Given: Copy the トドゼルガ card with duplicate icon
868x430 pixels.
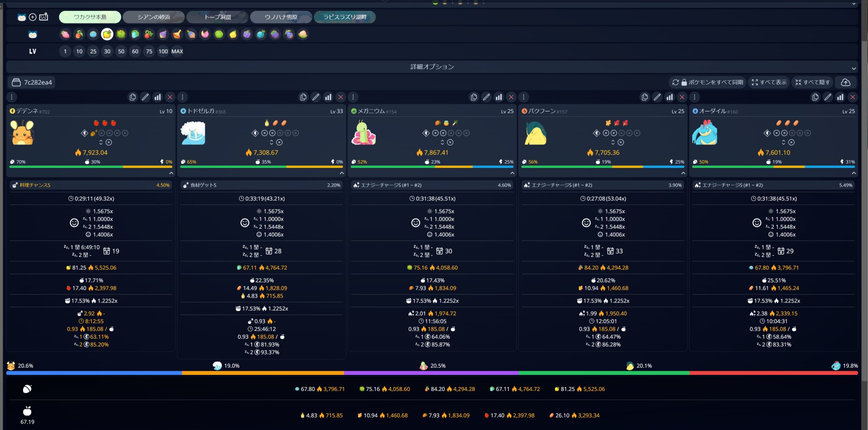Looking at the screenshot, I should click(x=303, y=97).
